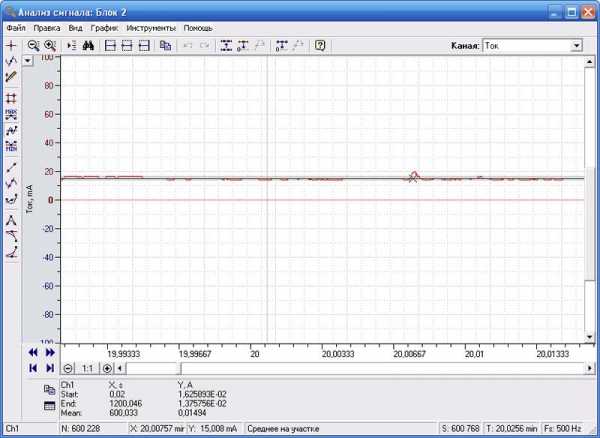Viewport: 600px width, 438px height.
Task: Open search with the binoculars icon
Action: 87,45
